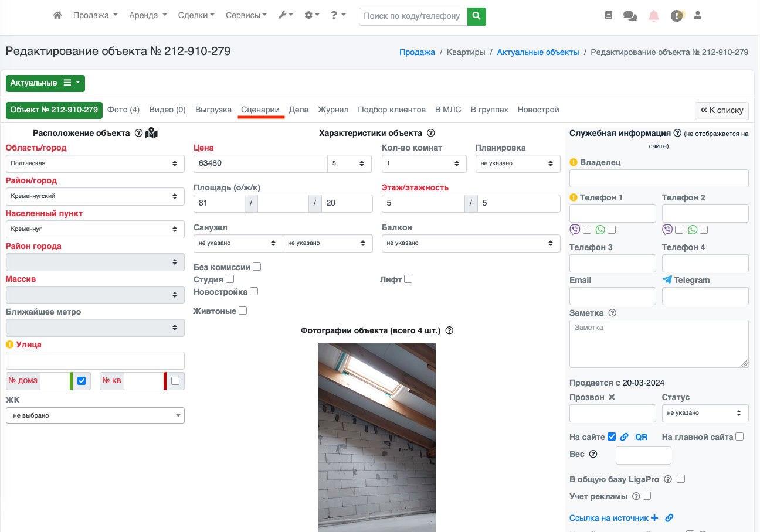Click the plus icon beside Ссылка на источник
The image size is (760, 532).
tap(655, 518)
